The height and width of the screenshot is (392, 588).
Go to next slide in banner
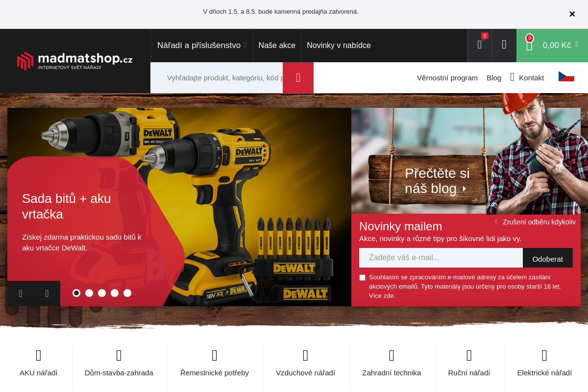point(47,294)
